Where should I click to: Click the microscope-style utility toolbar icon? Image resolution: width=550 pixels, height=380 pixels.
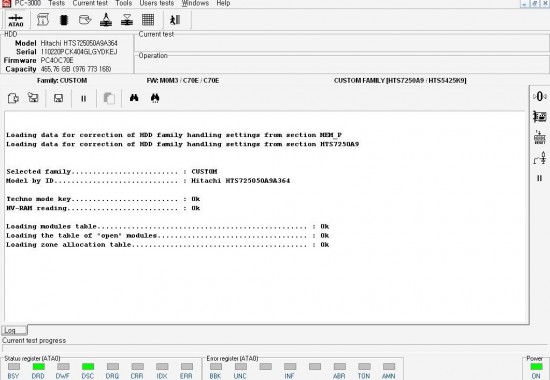click(x=106, y=20)
